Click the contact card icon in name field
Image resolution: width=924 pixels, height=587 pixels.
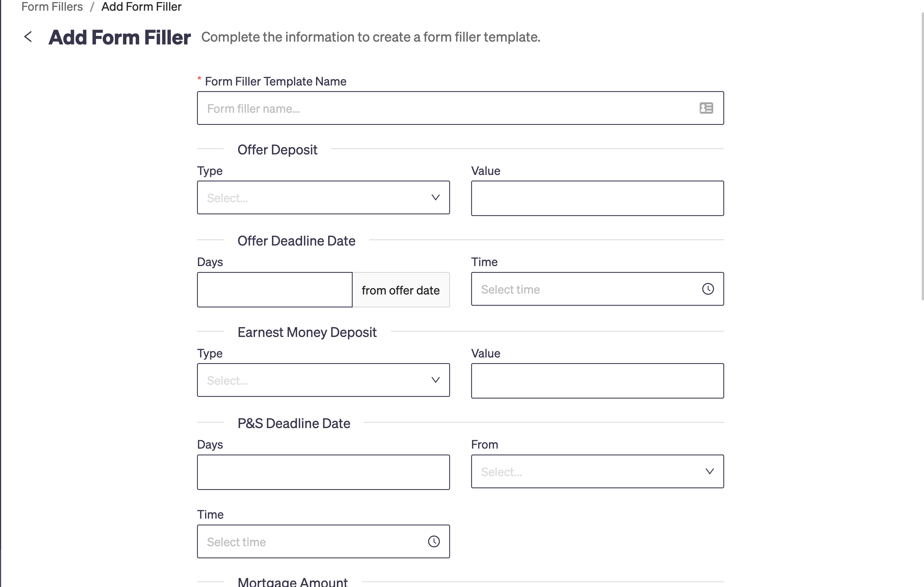click(x=706, y=108)
